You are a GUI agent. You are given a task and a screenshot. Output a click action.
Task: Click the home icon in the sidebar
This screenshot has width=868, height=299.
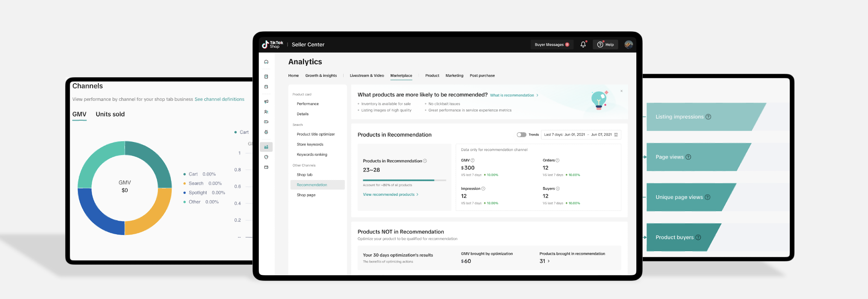tap(266, 62)
